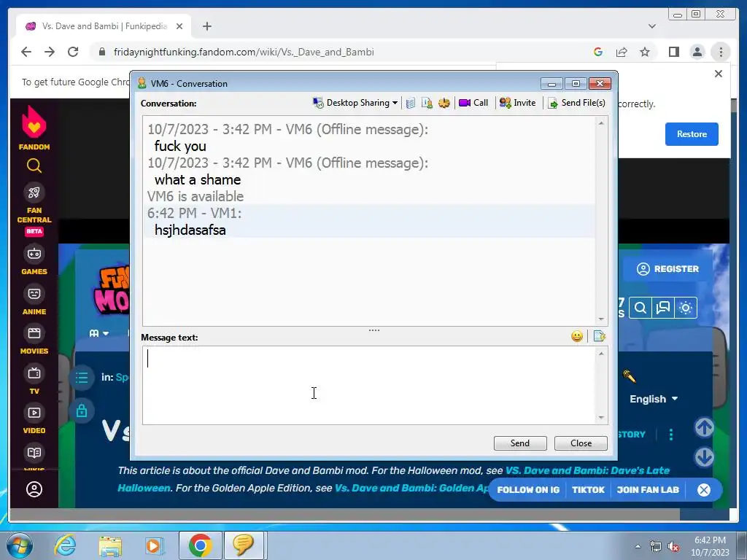Open the wiki discussions icon

(662, 308)
